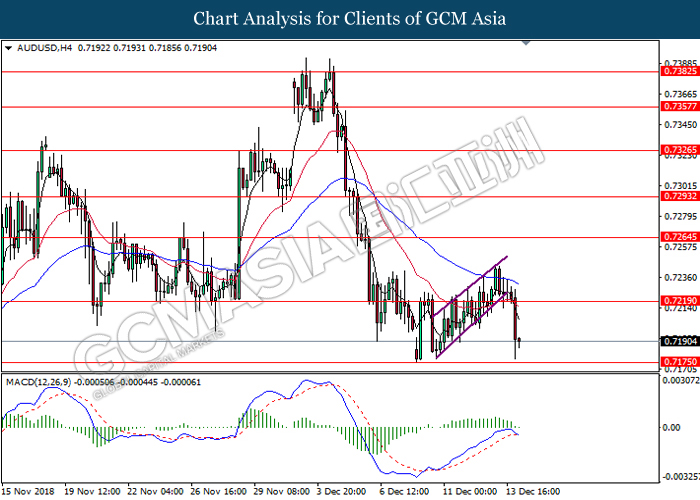Click the AUDUSD,H4 symbol title text
Viewport: 700px width, 500px height.
tap(44, 48)
